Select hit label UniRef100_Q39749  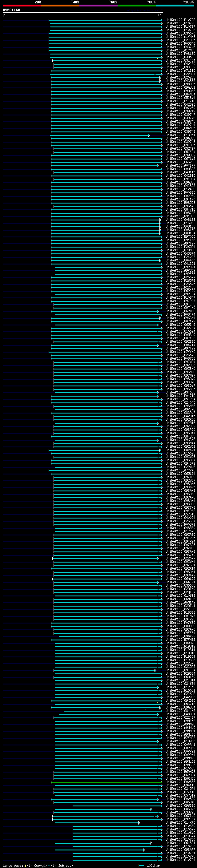[180, 111]
